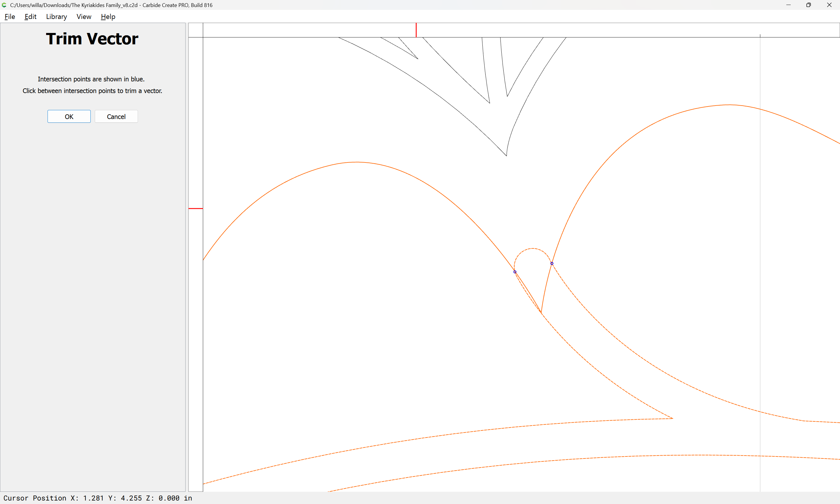Open the Help menu

(108, 17)
